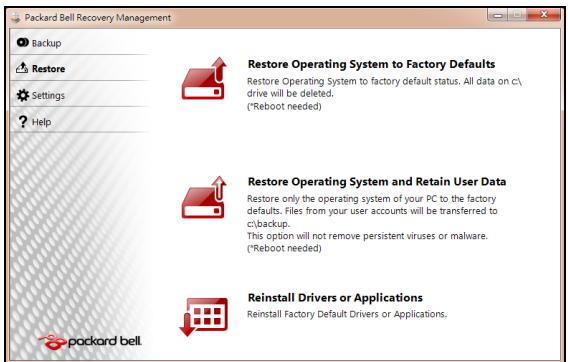The image size is (568, 362).
Task: Minimize the Recovery Management window
Action: click(x=498, y=15)
